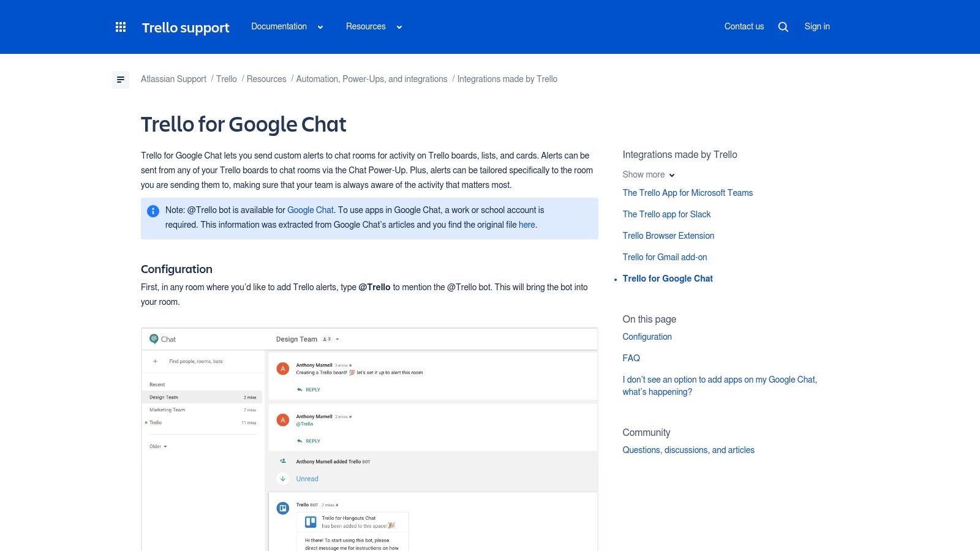Click the info icon in the note box
This screenshot has width=980, height=551.
point(152,211)
